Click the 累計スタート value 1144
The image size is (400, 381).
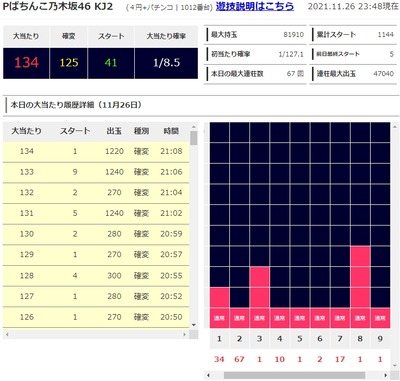(386, 35)
